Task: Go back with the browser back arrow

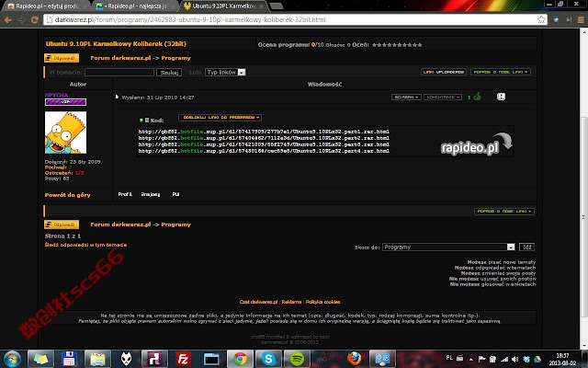Action: pos(8,20)
